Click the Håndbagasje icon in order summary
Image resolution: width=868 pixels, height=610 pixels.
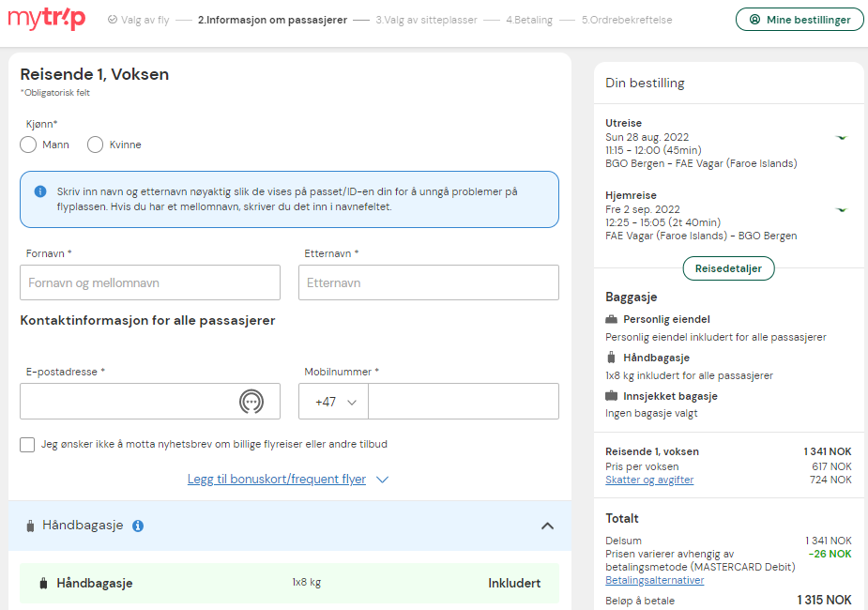(x=611, y=357)
